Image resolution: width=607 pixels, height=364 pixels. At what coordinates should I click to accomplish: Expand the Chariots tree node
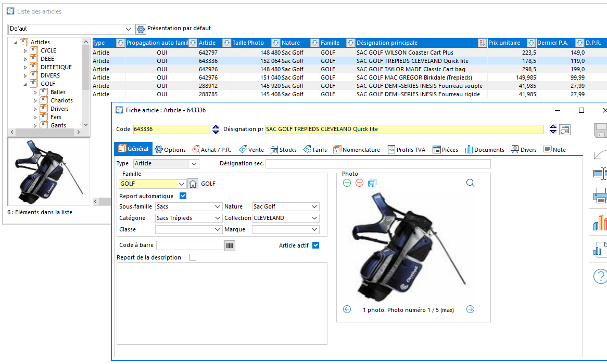click(35, 100)
